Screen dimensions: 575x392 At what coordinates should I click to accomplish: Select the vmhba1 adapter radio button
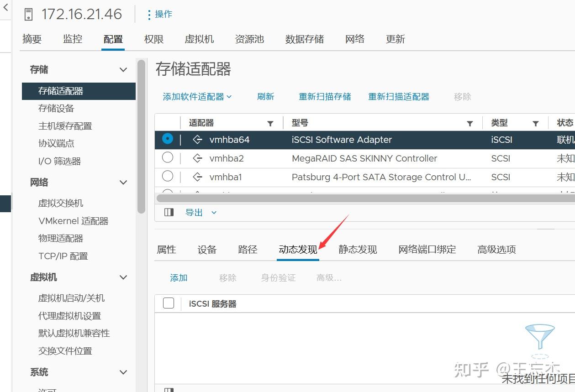pyautogui.click(x=168, y=177)
